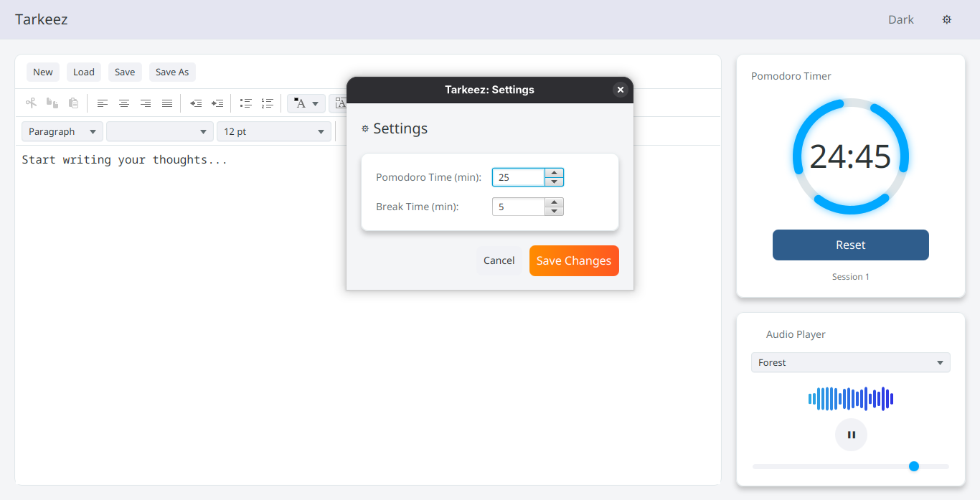980x500 pixels.
Task: Click the Session 1 label
Action: tap(851, 277)
